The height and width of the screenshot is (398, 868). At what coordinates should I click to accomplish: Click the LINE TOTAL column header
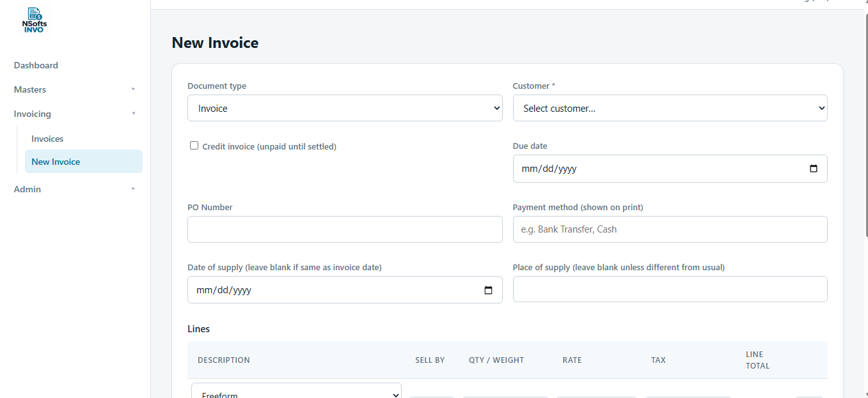coord(757,360)
